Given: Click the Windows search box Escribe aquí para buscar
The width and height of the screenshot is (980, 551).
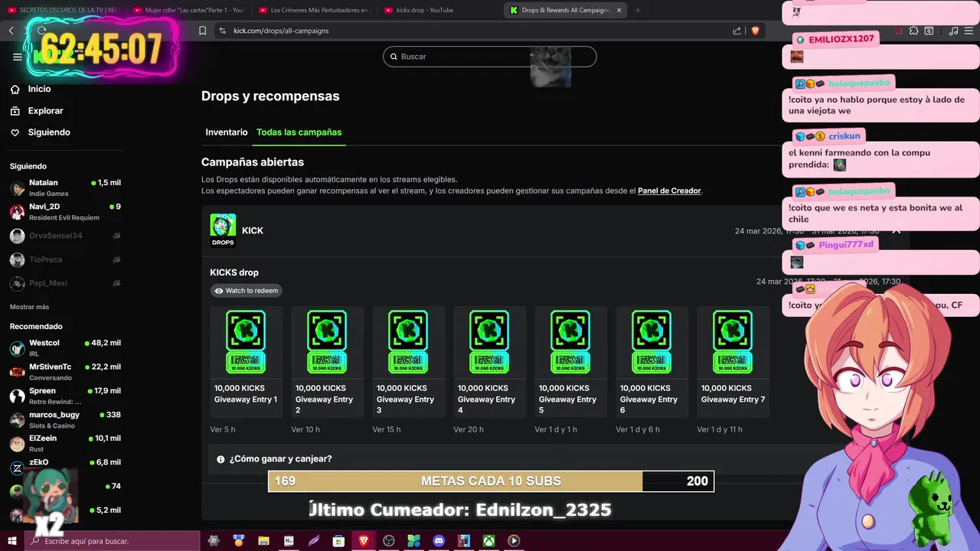Looking at the screenshot, I should [113, 541].
